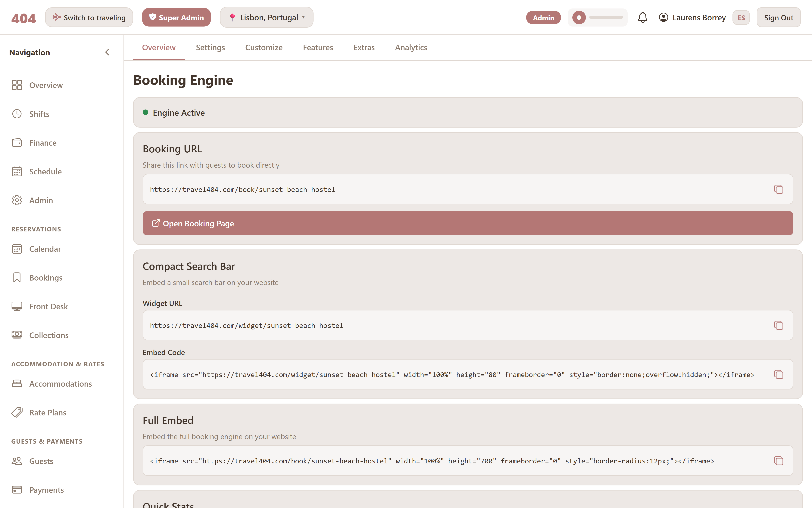Click the Full Embed iframe code field
Image resolution: width=812 pixels, height=508 pixels.
[468, 461]
